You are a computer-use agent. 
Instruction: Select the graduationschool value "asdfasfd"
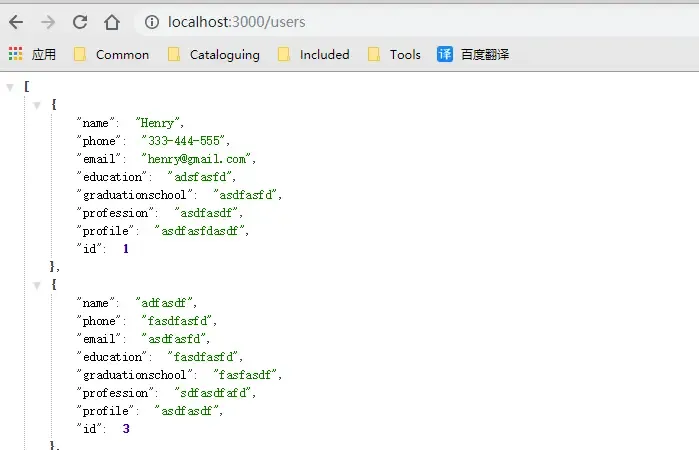pos(245,195)
